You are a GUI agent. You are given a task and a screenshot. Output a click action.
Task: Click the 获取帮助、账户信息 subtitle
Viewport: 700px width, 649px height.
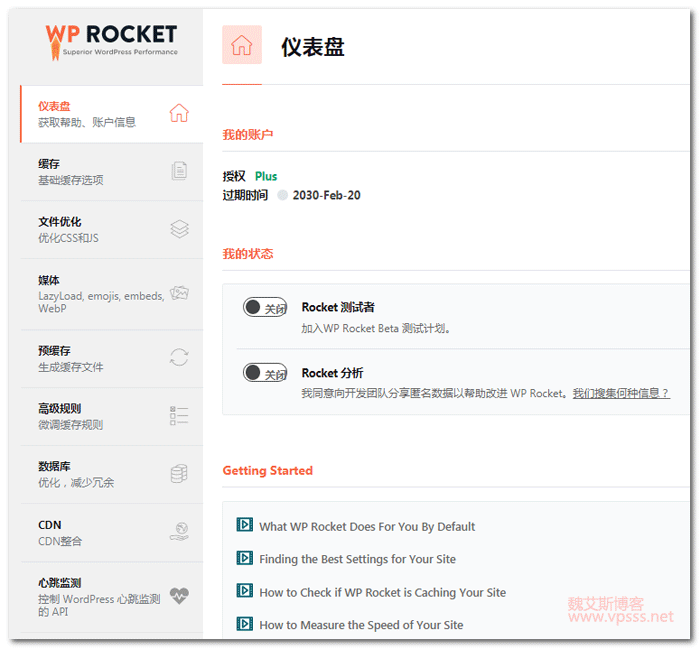[87, 122]
